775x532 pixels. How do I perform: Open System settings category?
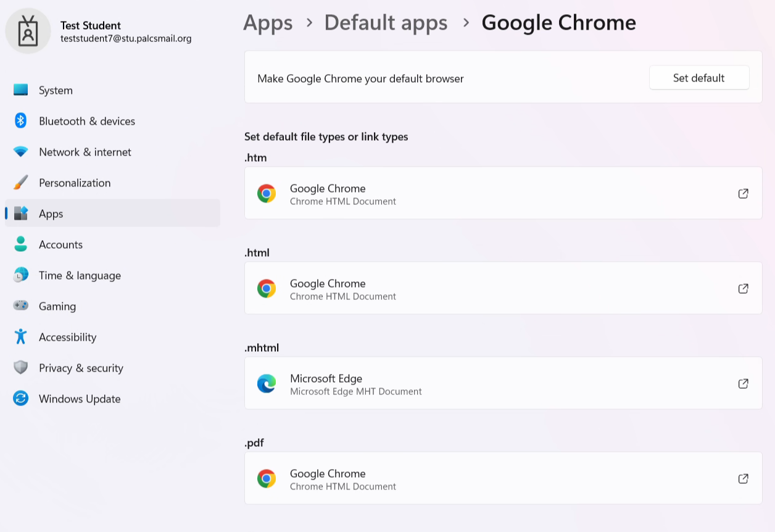click(x=112, y=90)
